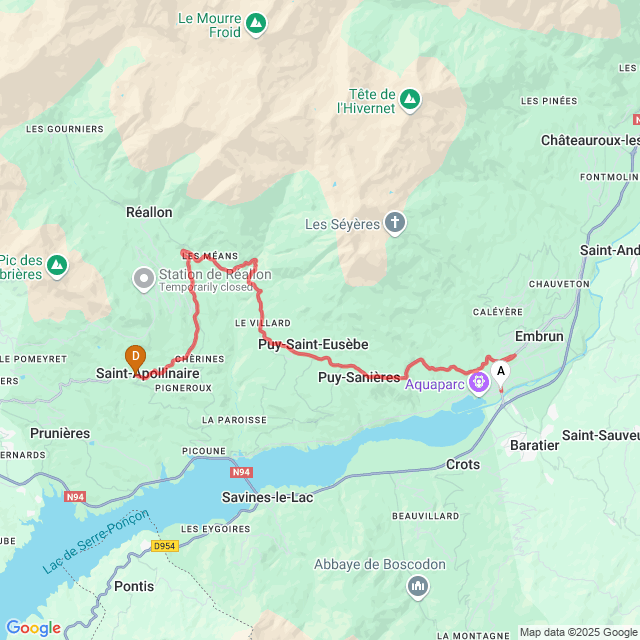Viewport: 640px width, 640px height.
Task: Click the Tête de l'Hivernet peak icon
Action: click(410, 100)
